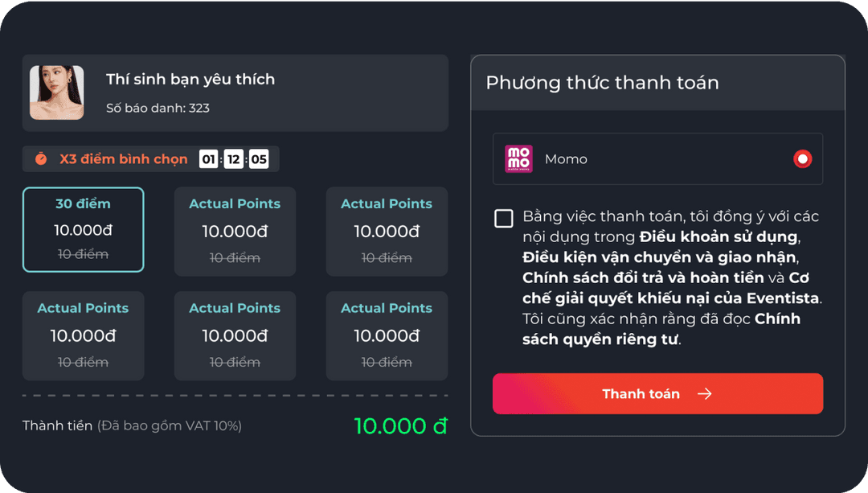Screen dimensions: 868x493
Task: Select the 30 điểm voting package
Action: coord(84,230)
